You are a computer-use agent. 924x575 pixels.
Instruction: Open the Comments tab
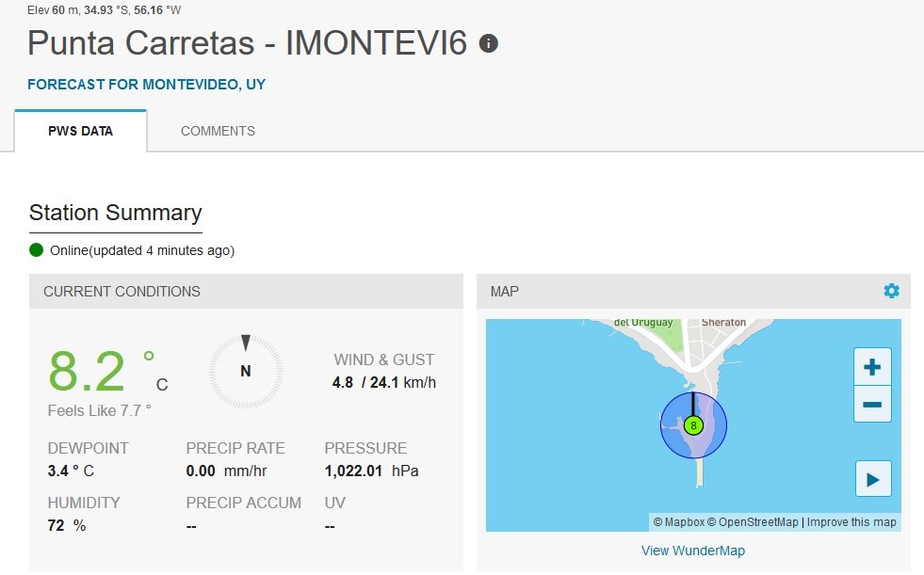[218, 131]
